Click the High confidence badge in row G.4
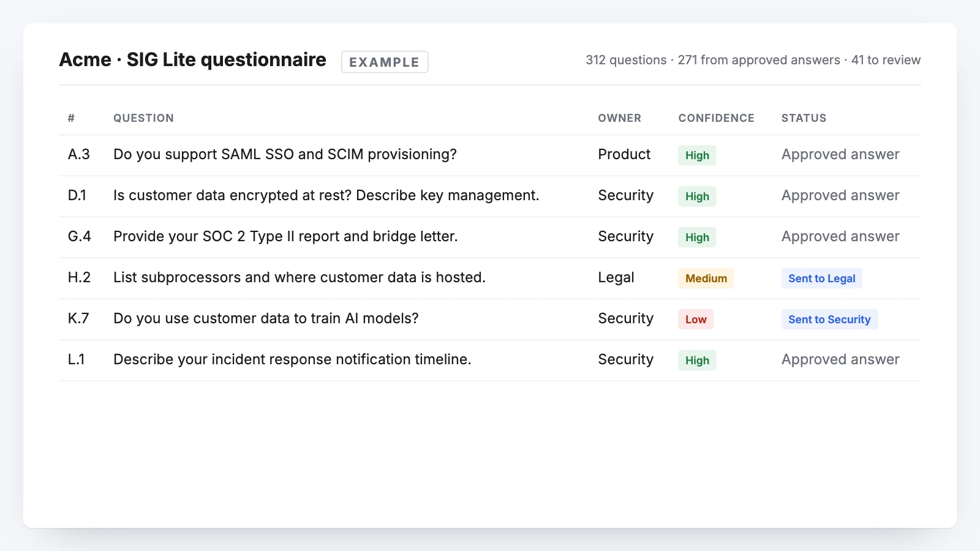The image size is (980, 551). 697,238
